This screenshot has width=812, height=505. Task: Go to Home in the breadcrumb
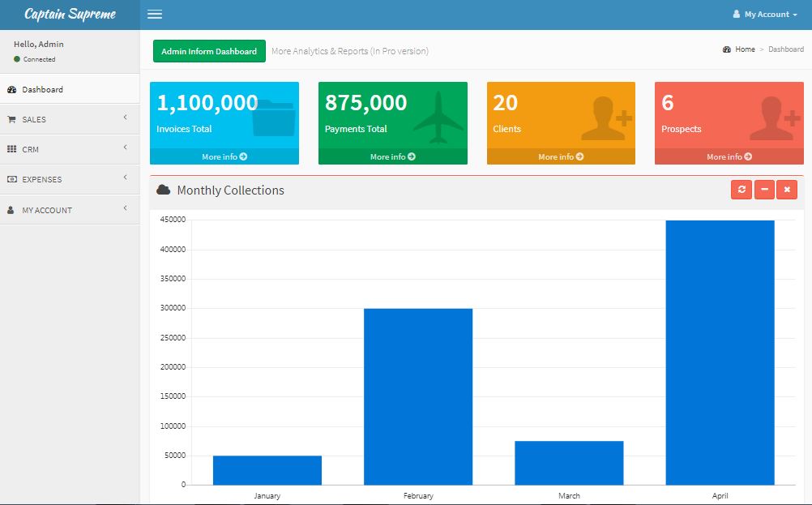(x=744, y=49)
